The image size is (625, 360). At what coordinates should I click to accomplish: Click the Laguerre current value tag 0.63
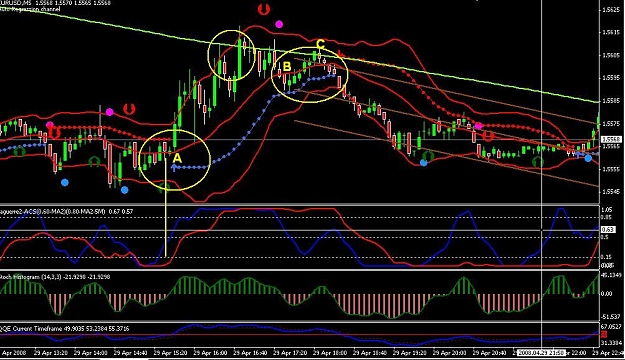tap(607, 230)
